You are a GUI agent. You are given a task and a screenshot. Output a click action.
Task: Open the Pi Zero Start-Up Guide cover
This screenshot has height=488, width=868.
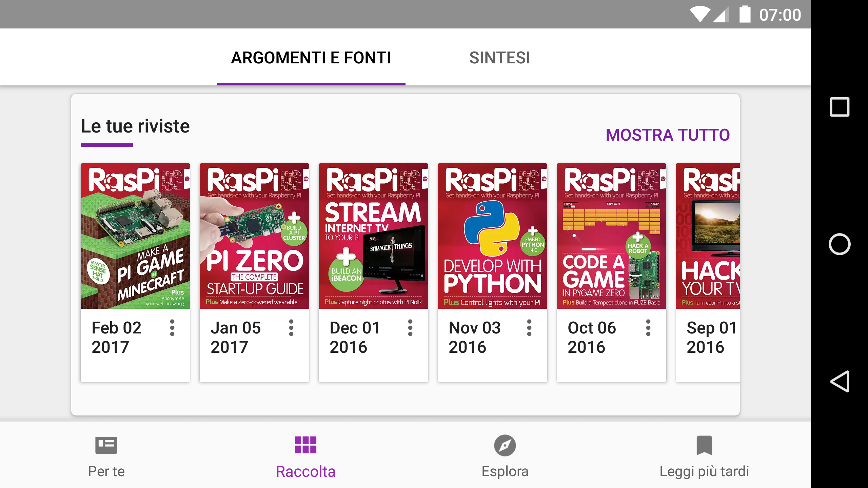tap(254, 236)
